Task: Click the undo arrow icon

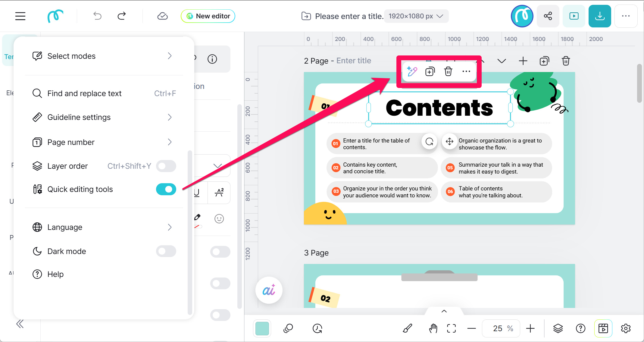Action: click(x=97, y=16)
